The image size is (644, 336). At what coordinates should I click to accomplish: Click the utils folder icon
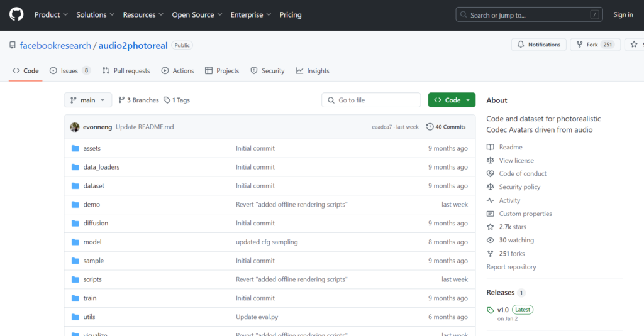[75, 317]
